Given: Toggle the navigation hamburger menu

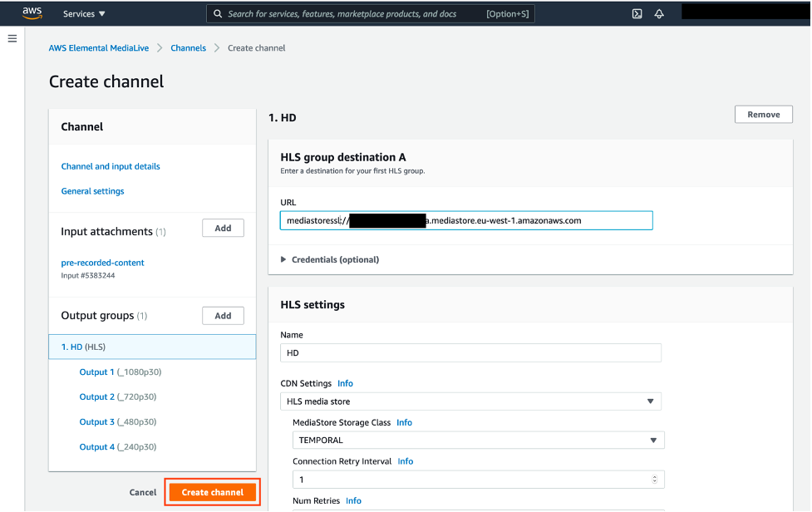Looking at the screenshot, I should point(12,37).
